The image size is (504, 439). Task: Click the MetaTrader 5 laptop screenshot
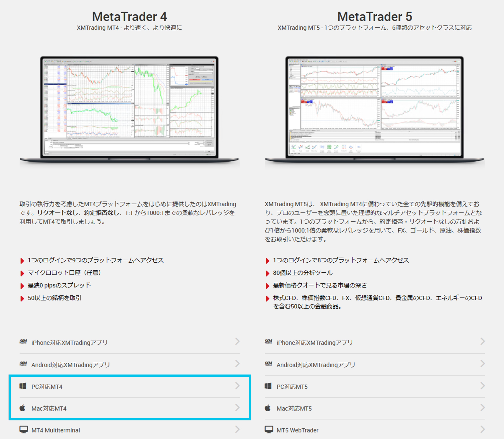pyautogui.click(x=374, y=108)
